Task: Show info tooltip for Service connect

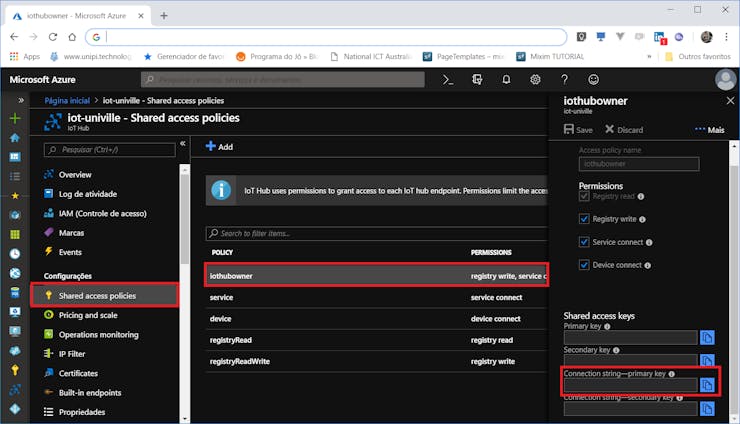Action: pos(649,242)
